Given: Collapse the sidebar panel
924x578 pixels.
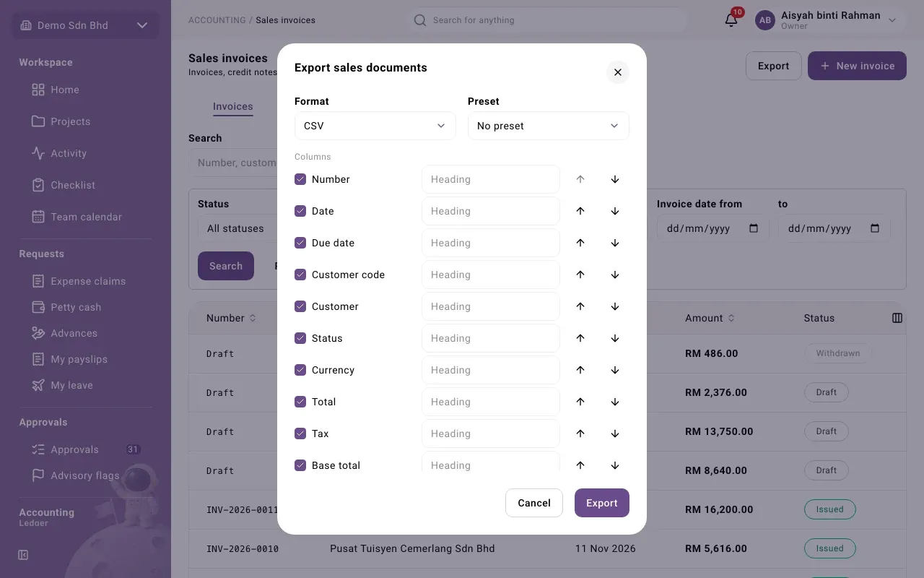Looking at the screenshot, I should click(x=23, y=555).
